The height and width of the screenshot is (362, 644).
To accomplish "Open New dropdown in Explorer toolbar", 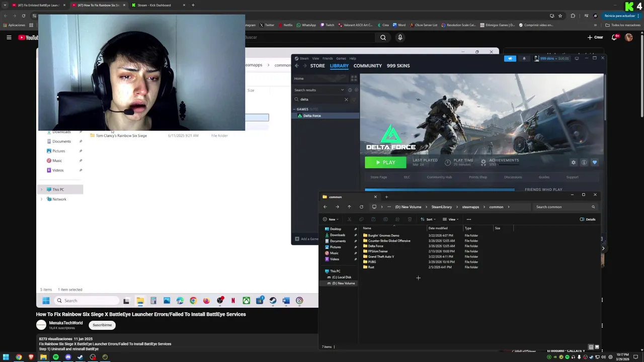I will click(331, 219).
